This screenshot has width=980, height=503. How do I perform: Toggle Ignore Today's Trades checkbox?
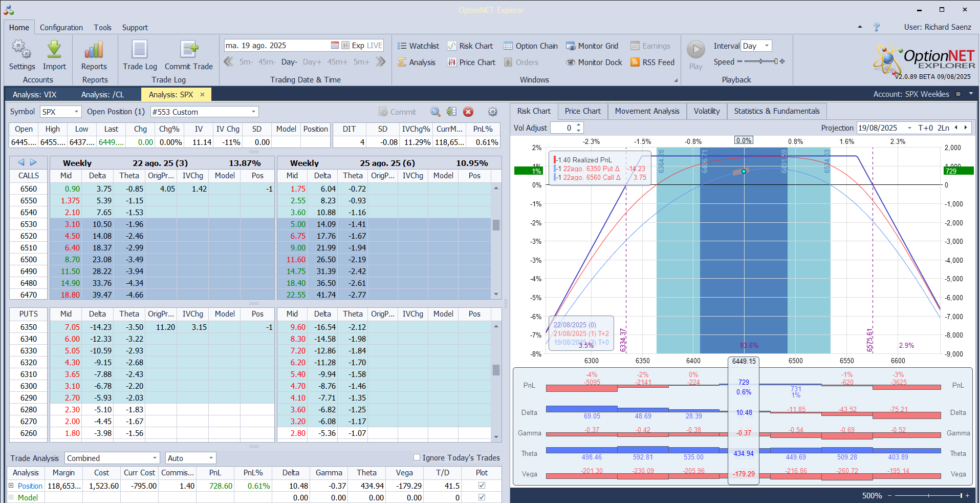pos(417,457)
